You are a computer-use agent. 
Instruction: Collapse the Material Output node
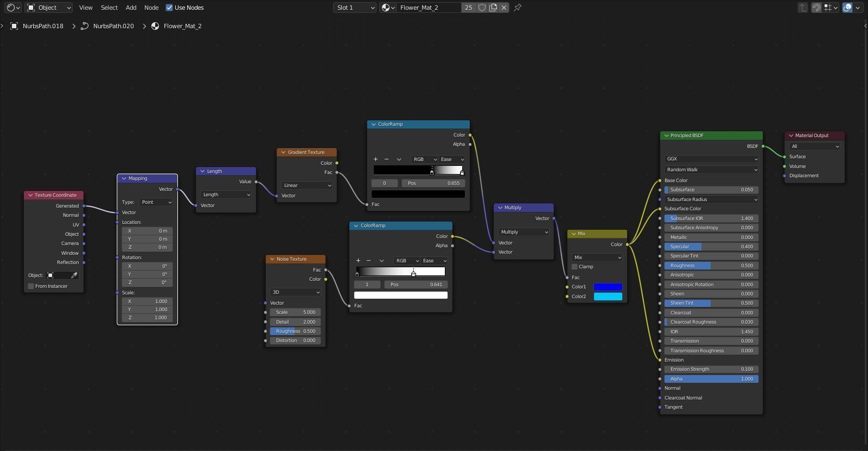(x=790, y=136)
